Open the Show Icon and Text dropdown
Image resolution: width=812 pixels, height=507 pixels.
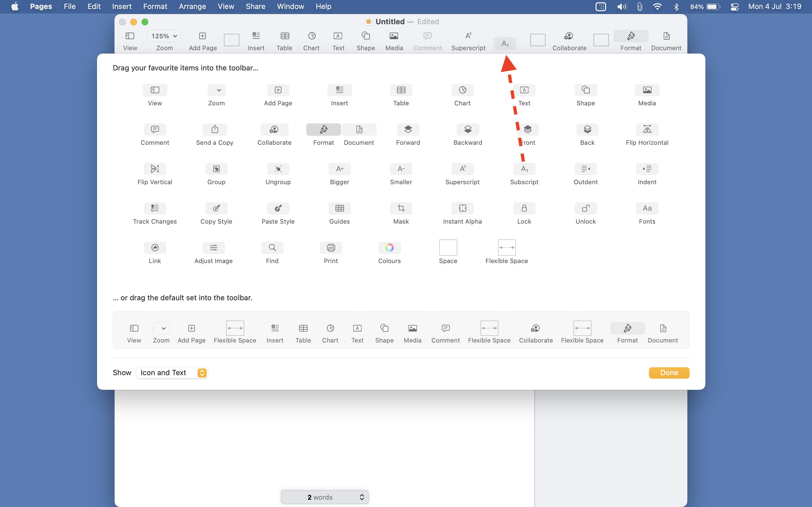pos(172,373)
